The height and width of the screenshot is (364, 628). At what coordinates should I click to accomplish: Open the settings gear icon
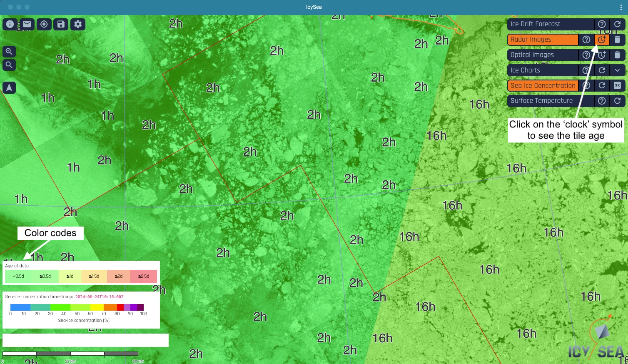77,24
